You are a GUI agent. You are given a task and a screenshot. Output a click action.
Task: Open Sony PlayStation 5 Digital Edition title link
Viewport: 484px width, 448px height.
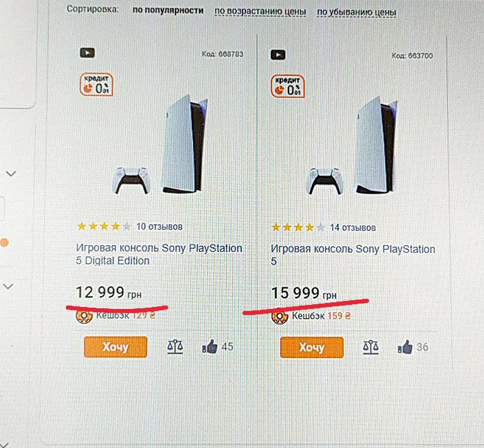click(x=159, y=255)
